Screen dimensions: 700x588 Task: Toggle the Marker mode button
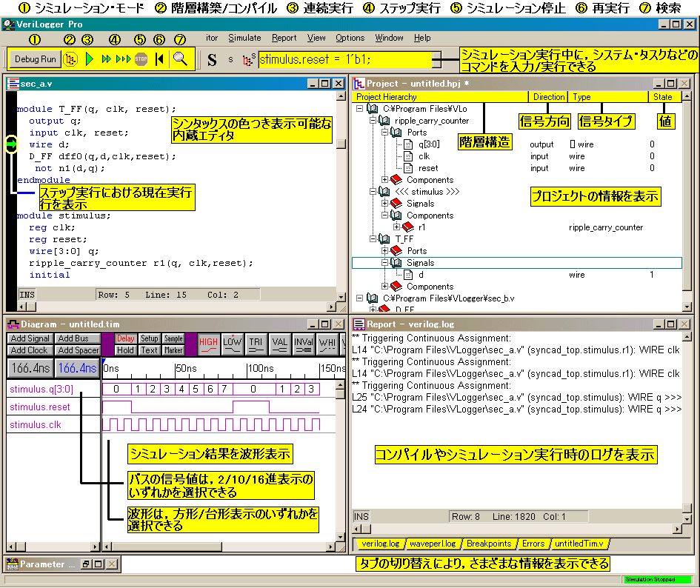(x=173, y=350)
